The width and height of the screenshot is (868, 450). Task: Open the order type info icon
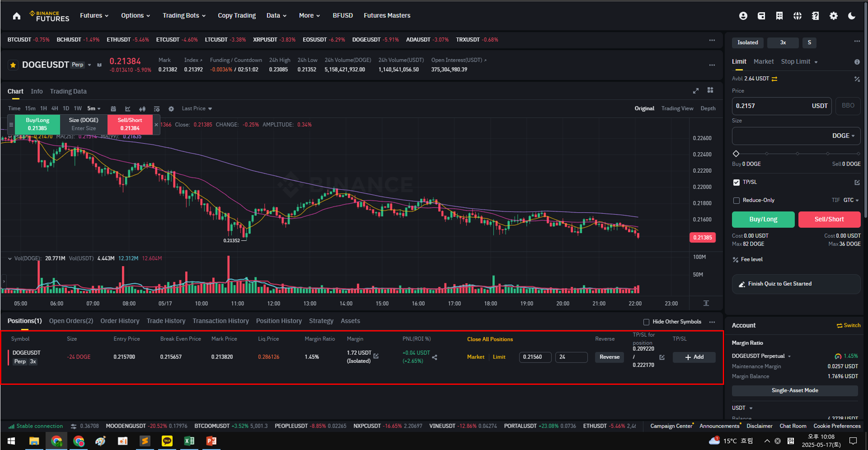pos(857,62)
